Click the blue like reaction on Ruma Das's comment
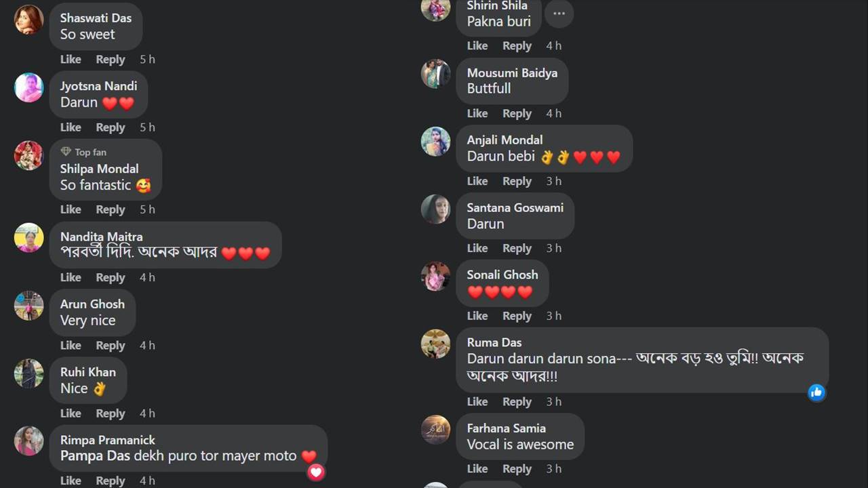 coord(816,392)
